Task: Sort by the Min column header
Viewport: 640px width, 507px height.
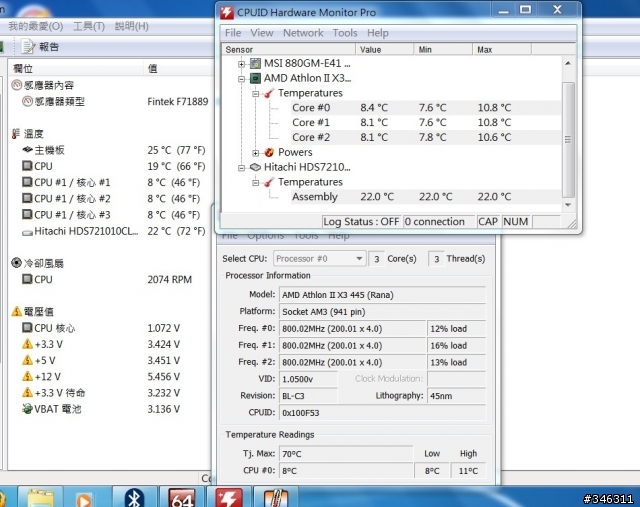Action: [443, 49]
